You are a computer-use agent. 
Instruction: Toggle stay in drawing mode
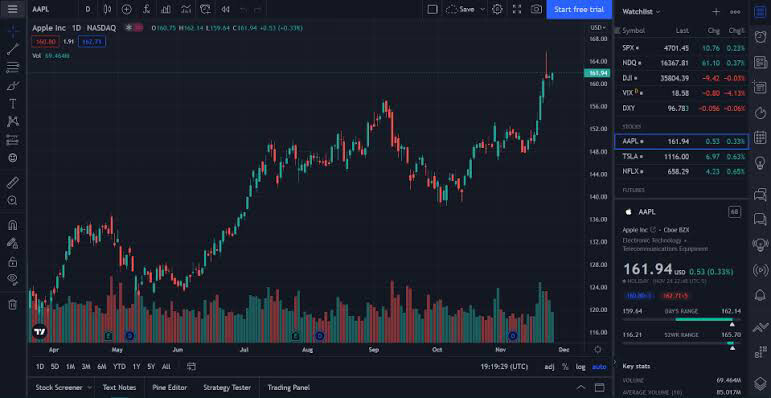[13, 244]
